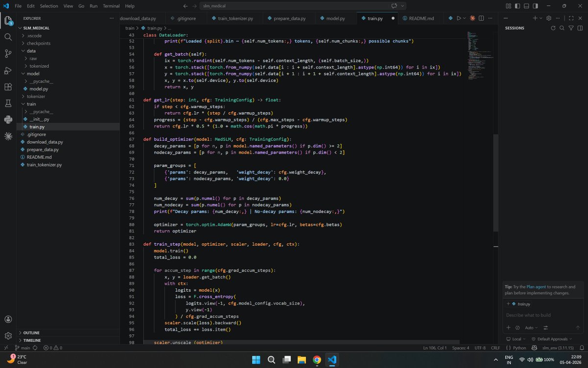
Task: Refresh the Sessions list
Action: [x=554, y=28]
